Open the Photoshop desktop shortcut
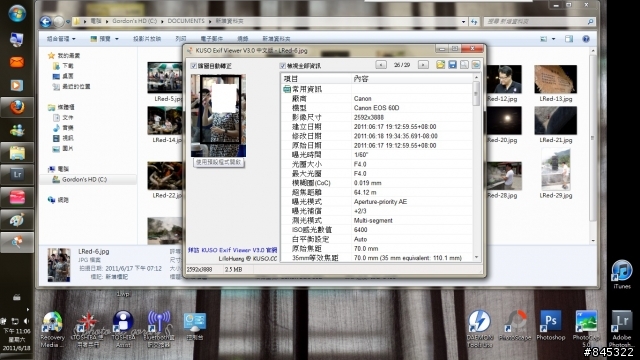This screenshot has height=360, width=640. 551,325
